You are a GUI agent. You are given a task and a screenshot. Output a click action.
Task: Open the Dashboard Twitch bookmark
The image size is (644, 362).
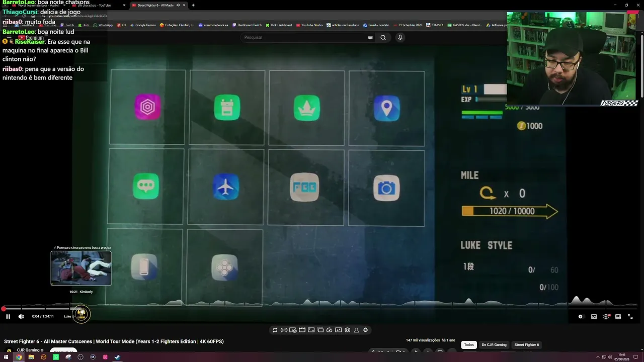[x=247, y=25]
